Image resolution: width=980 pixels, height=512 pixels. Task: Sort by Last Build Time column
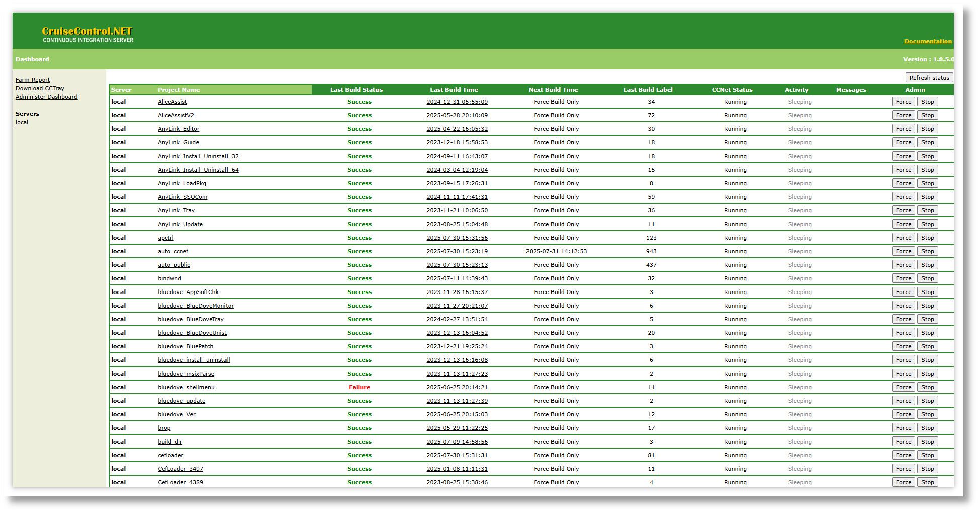454,90
